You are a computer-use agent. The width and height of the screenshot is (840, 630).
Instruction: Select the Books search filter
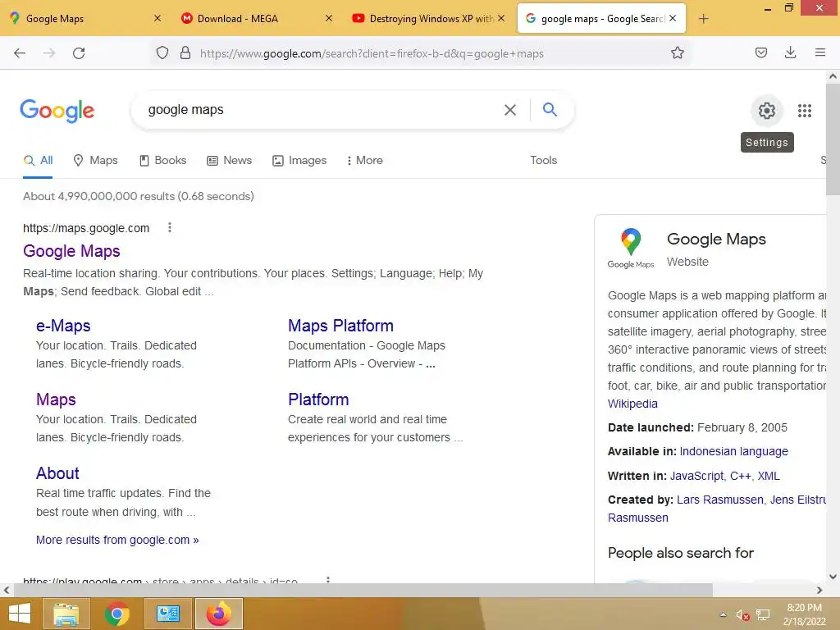(163, 160)
